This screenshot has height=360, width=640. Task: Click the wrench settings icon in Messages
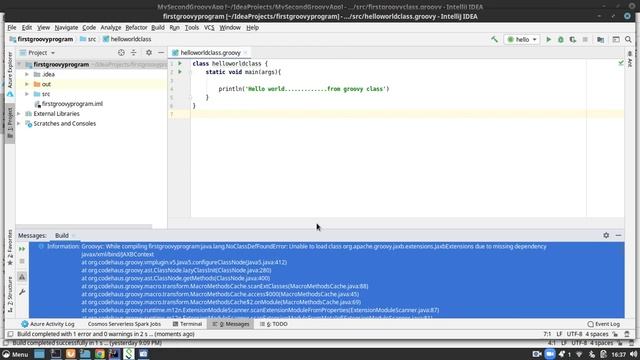[22, 292]
